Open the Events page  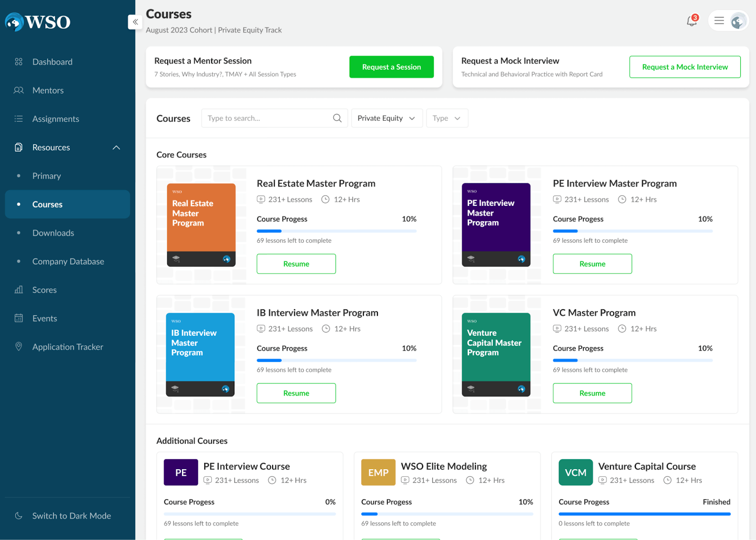click(44, 318)
